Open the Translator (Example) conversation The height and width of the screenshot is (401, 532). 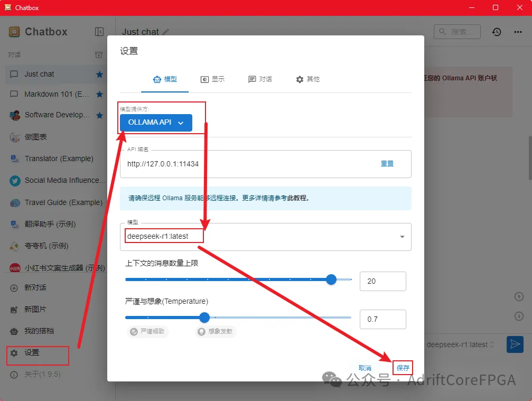click(x=56, y=159)
